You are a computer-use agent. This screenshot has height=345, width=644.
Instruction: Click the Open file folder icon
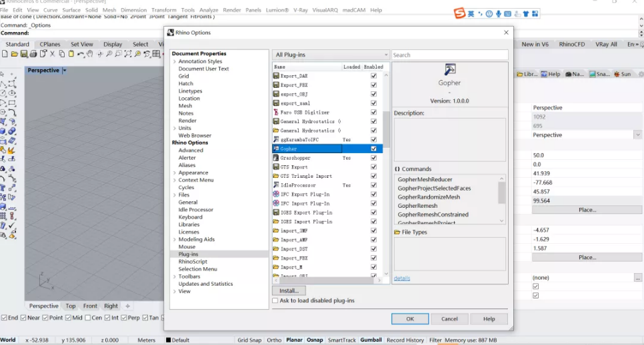click(x=15, y=54)
